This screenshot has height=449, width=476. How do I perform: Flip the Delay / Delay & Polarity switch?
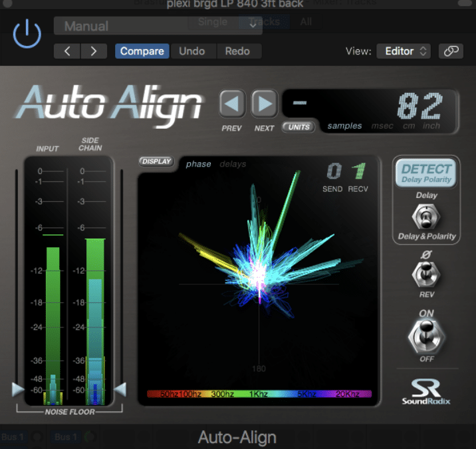click(x=426, y=217)
